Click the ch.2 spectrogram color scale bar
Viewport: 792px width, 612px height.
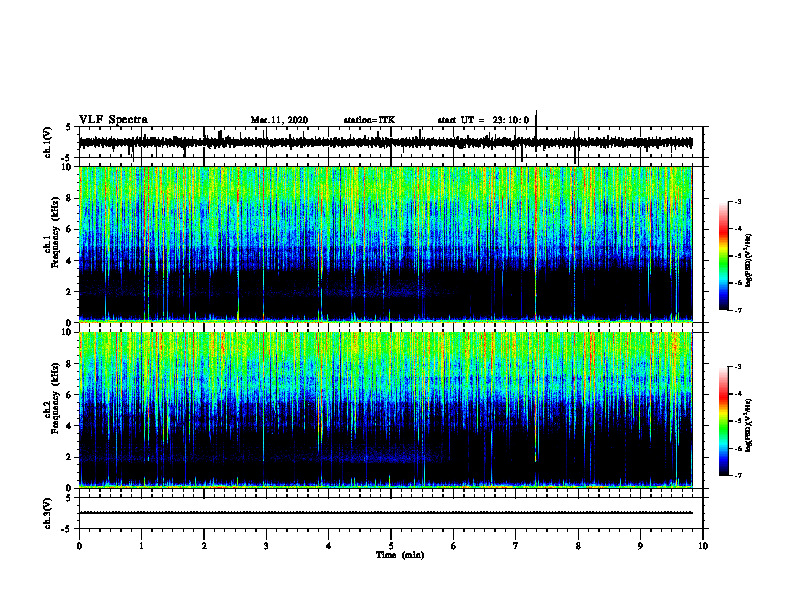[x=724, y=421]
